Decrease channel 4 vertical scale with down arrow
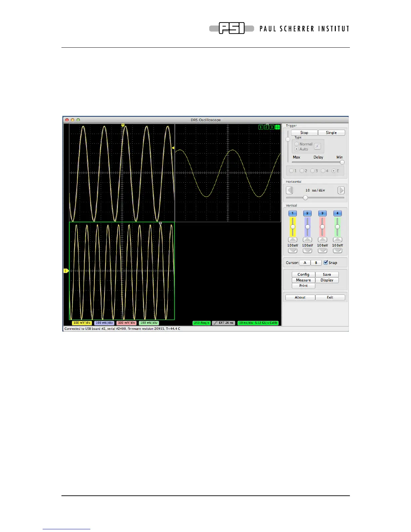The width and height of the screenshot is (411, 532). pyautogui.click(x=337, y=251)
